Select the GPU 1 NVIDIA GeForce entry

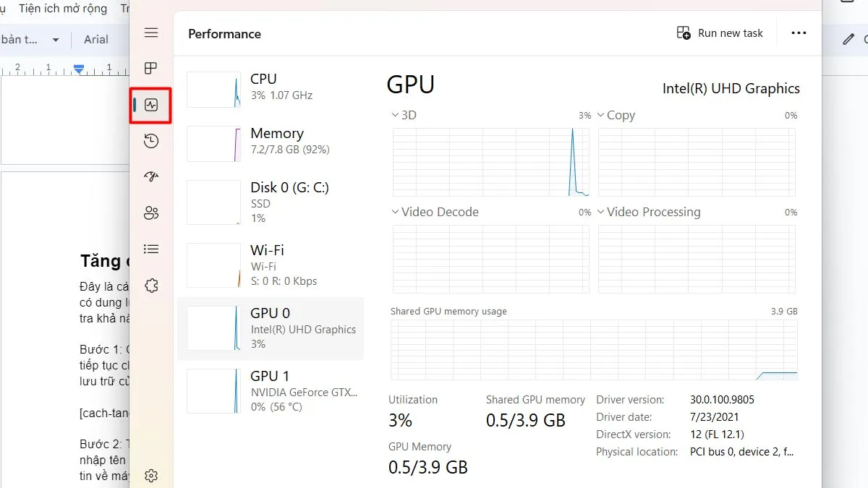pos(271,390)
